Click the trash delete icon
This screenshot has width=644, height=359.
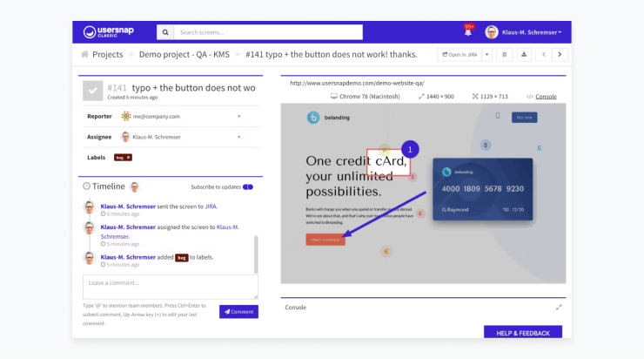pyautogui.click(x=504, y=54)
